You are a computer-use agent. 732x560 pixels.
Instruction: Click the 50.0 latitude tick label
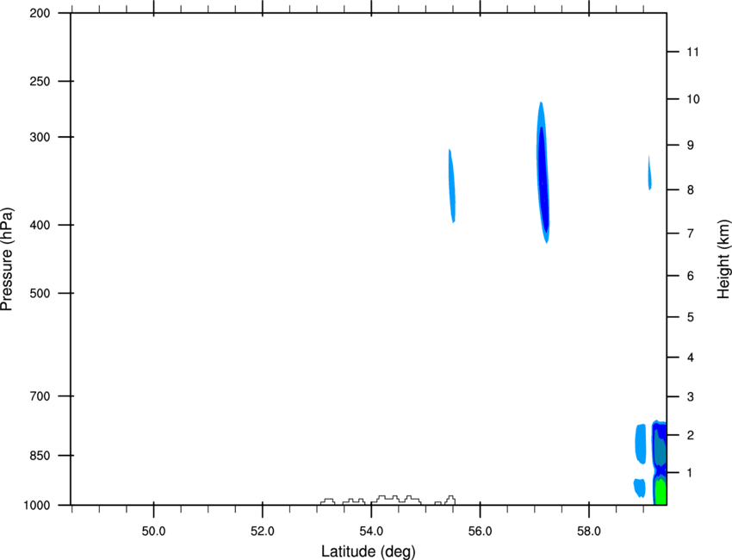pos(153,532)
